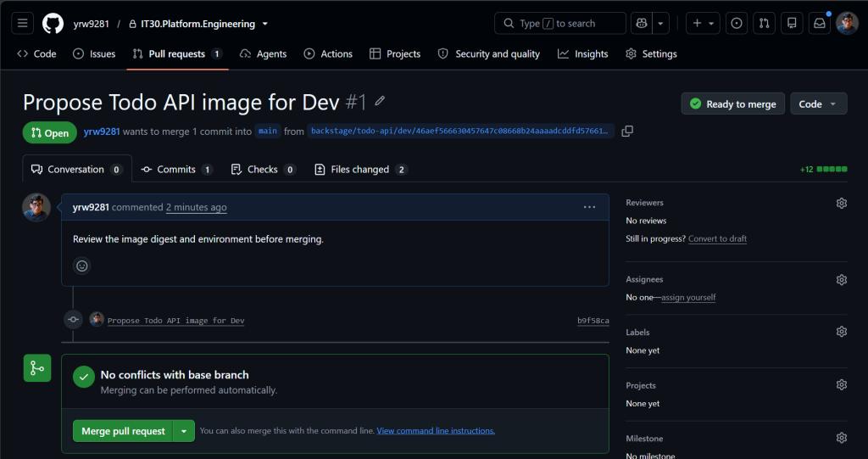The image size is (868, 459).
Task: Open the comment options ellipsis menu
Action: click(590, 207)
